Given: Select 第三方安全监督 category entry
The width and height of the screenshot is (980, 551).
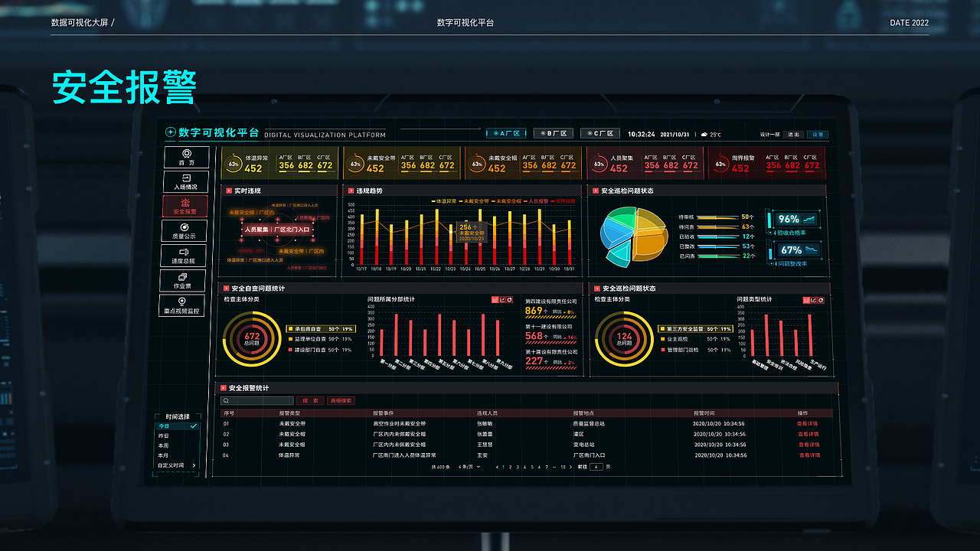Looking at the screenshot, I should coord(696,328).
